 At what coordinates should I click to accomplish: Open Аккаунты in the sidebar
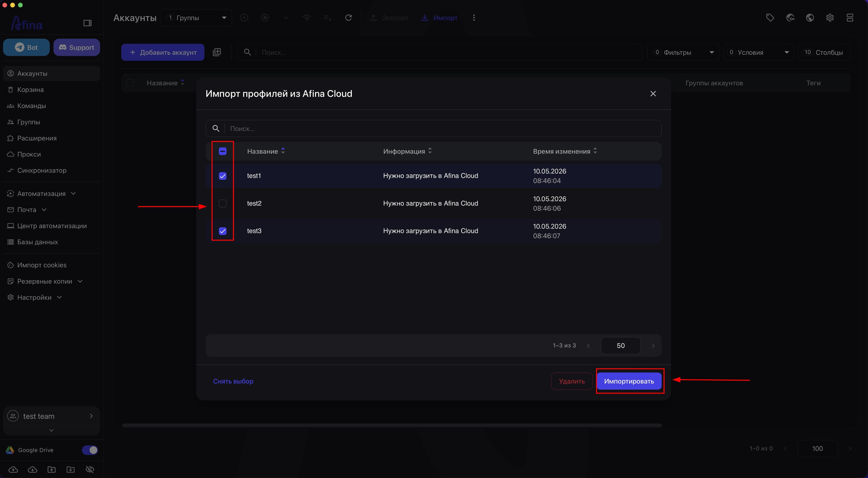click(52, 73)
